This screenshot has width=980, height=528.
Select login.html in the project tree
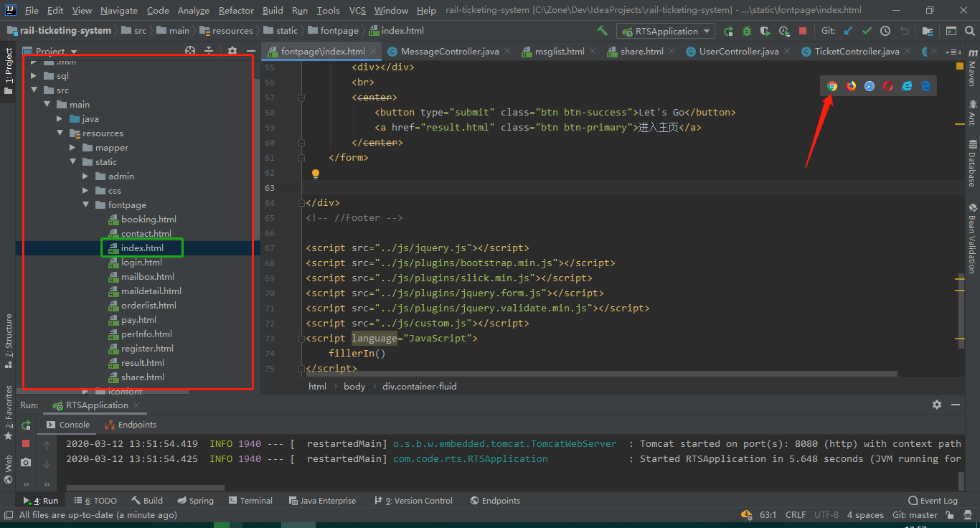141,263
